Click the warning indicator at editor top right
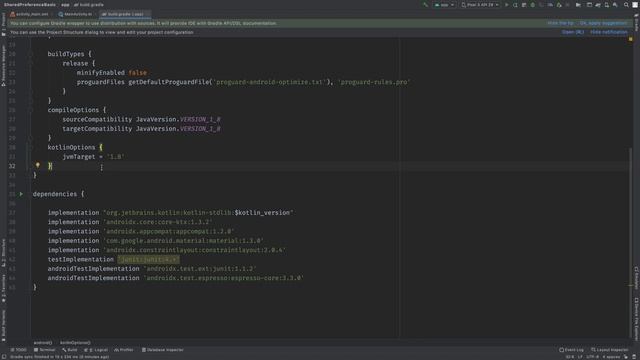640x360 pixels. coord(630,39)
